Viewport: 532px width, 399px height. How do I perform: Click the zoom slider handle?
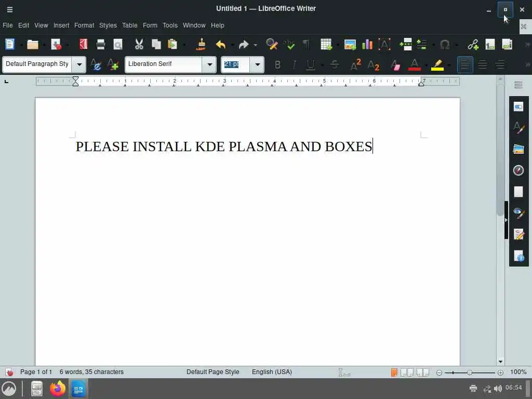[469, 373]
